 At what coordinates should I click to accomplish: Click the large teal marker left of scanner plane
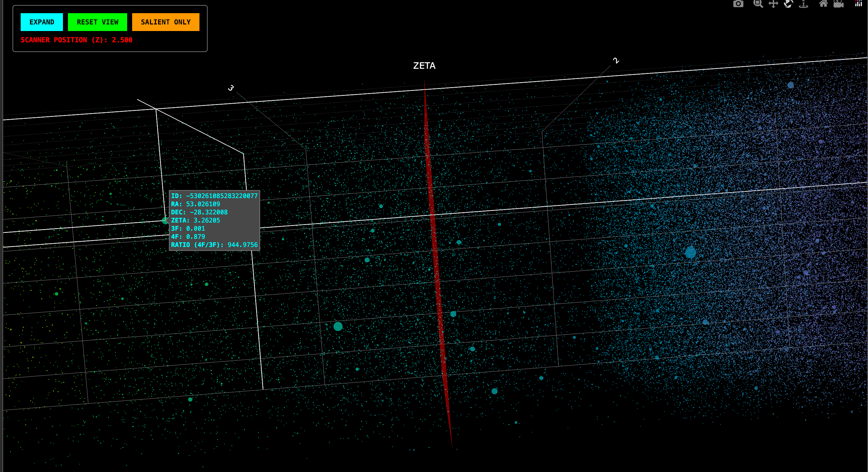338,326
